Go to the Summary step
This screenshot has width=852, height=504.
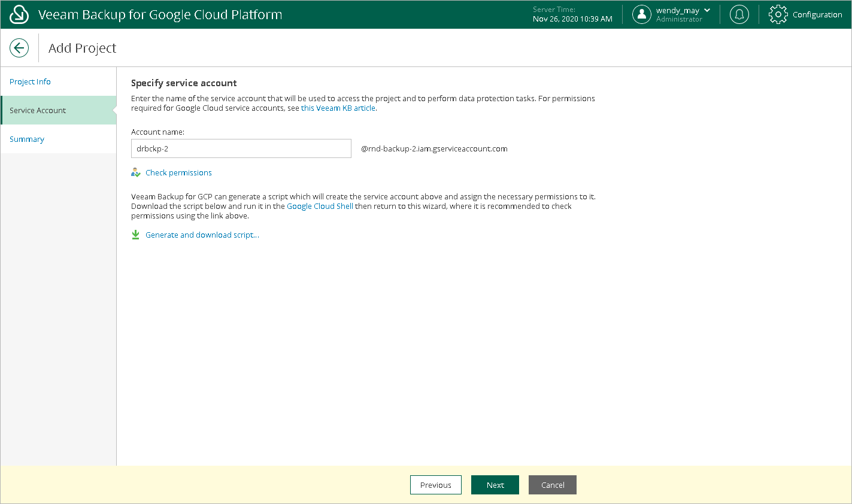pos(27,139)
